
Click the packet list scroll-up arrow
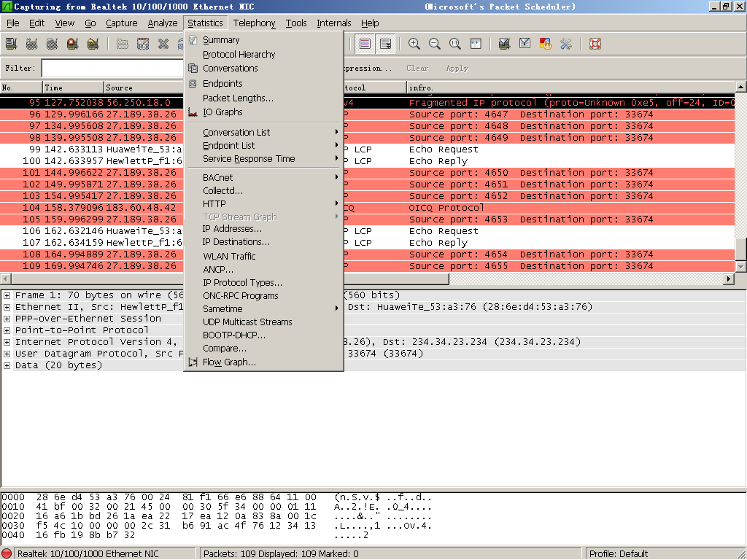[741, 87]
